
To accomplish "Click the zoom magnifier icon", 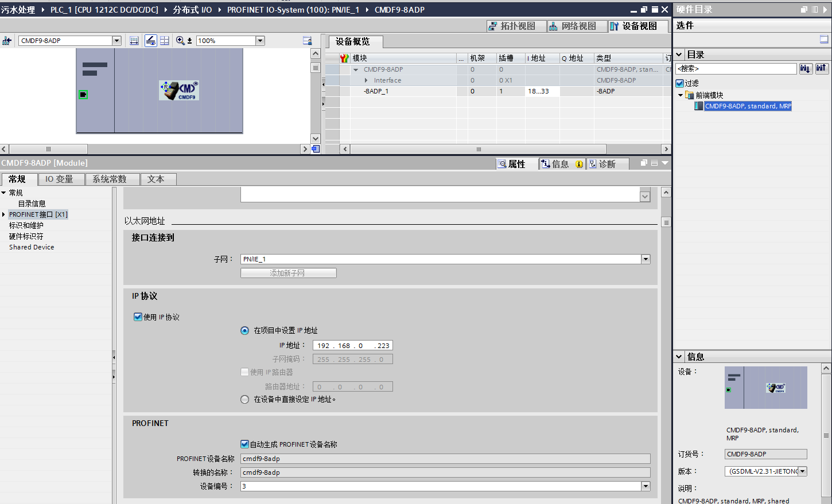I will click(x=180, y=41).
